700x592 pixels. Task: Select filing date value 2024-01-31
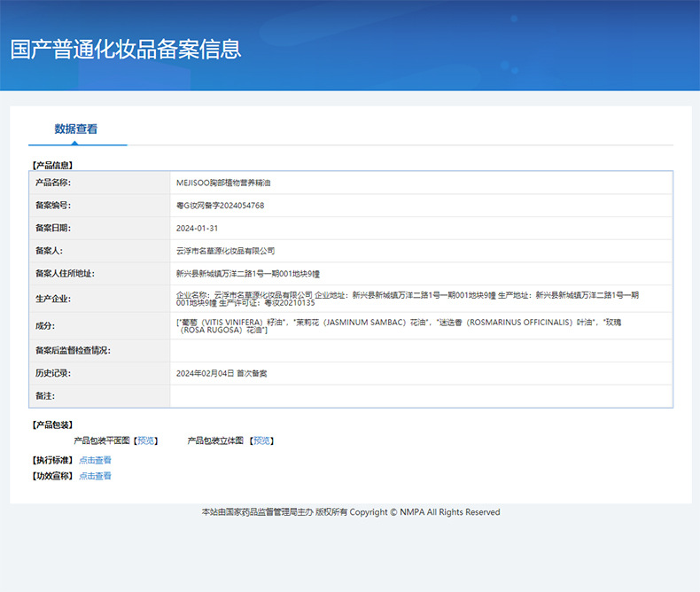pyautogui.click(x=197, y=228)
